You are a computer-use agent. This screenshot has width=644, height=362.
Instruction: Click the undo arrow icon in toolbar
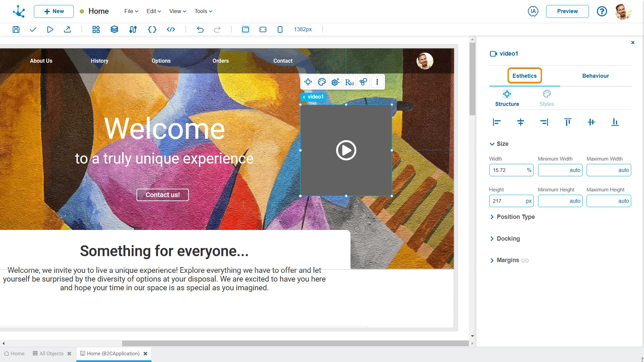[x=200, y=29]
